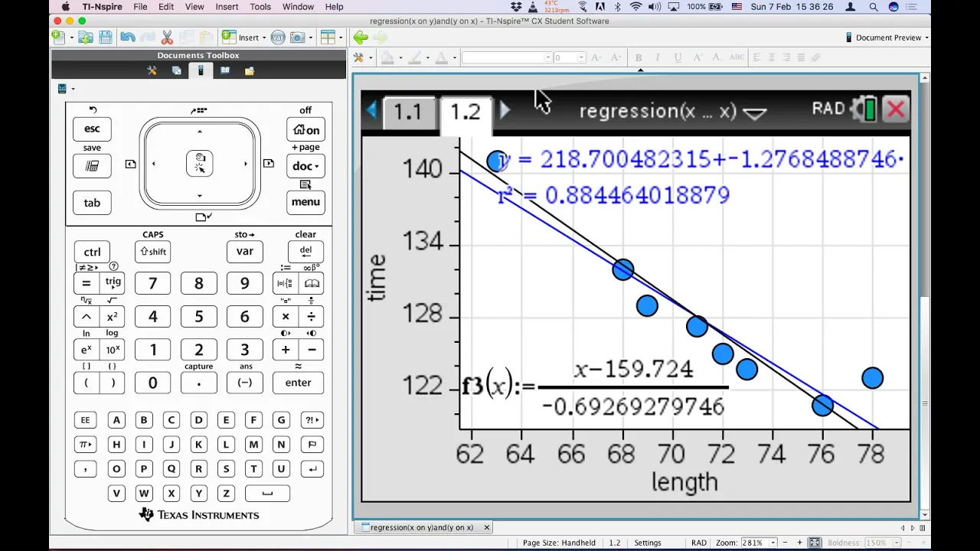The width and height of the screenshot is (980, 551).
Task: Click the center touchpad click button
Action: (200, 164)
